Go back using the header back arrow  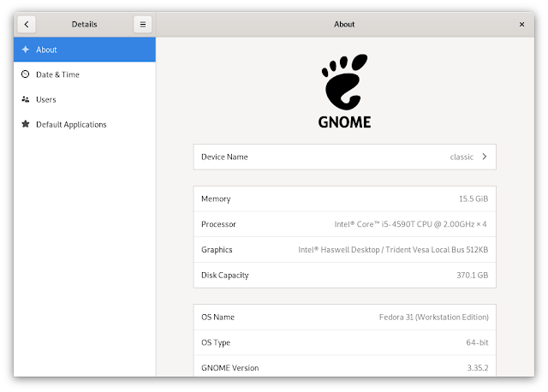pos(27,25)
